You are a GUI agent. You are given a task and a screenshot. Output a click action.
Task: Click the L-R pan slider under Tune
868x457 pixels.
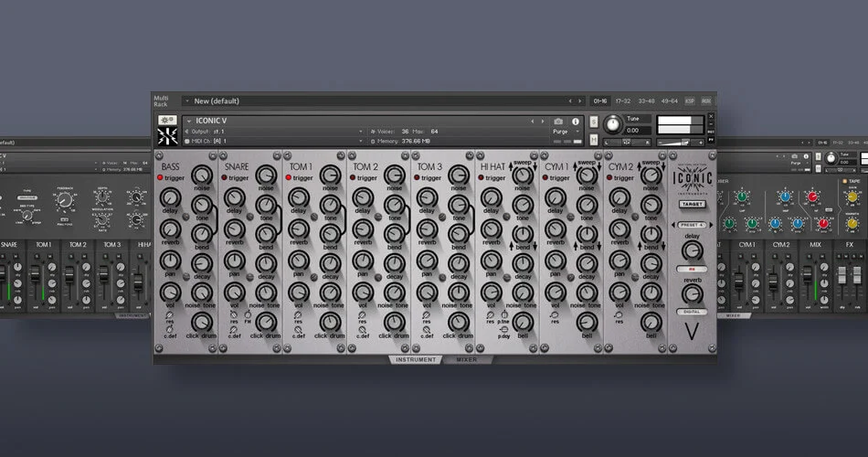(627, 143)
